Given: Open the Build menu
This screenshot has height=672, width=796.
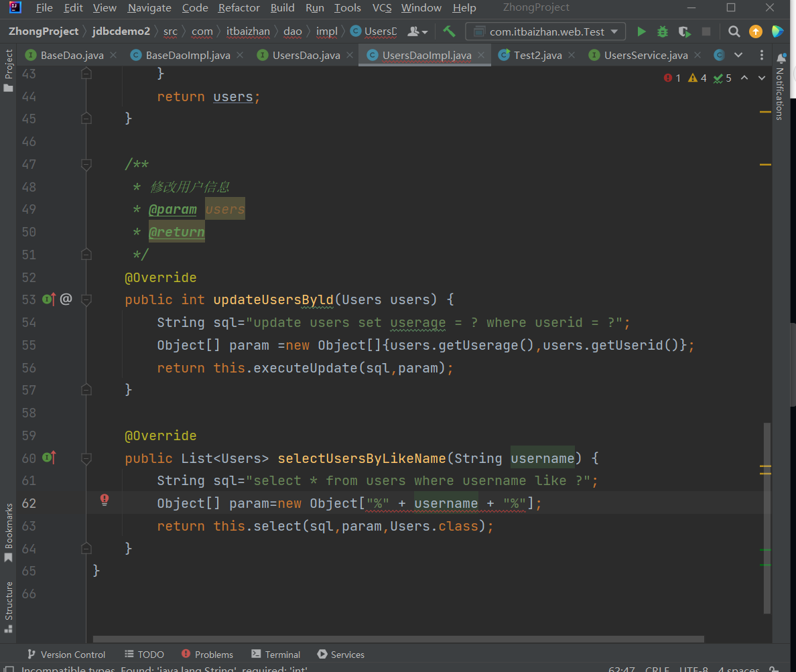Looking at the screenshot, I should pyautogui.click(x=282, y=7).
